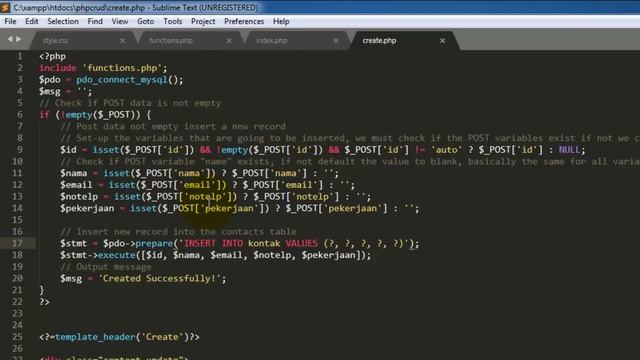Open the Find menu

tap(95, 22)
